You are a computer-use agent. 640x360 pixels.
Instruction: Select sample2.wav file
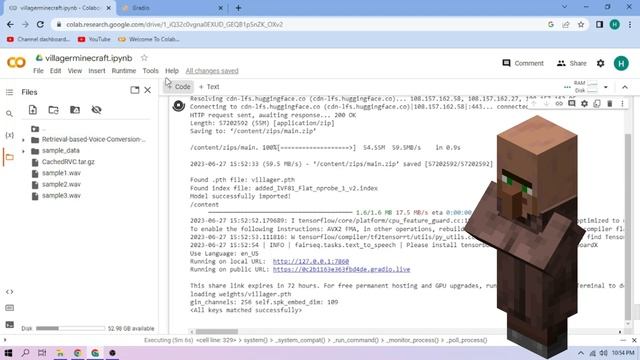61,184
